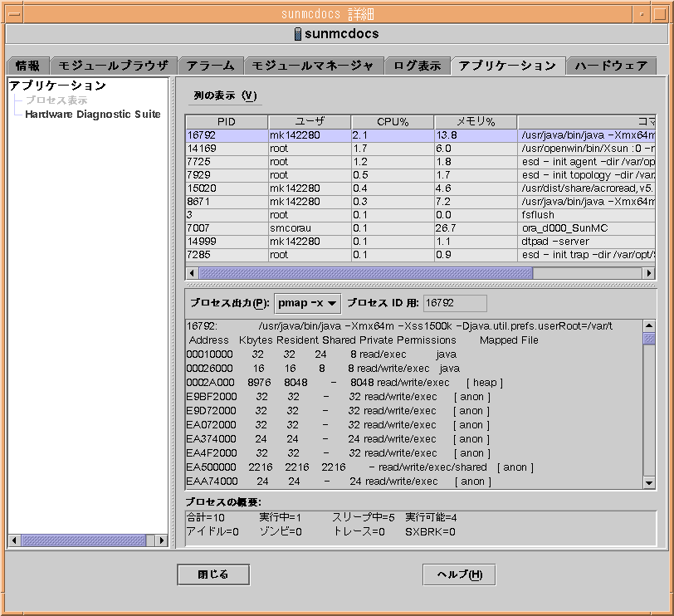Viewport: 674px width, 616px height.
Task: Sort by the PID column header
Action: pyautogui.click(x=227, y=122)
